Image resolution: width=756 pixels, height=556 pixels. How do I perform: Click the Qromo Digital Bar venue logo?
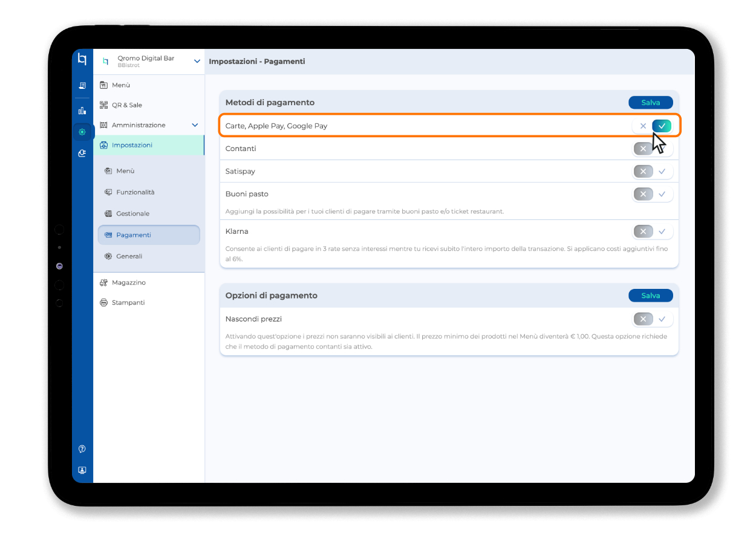(x=106, y=61)
